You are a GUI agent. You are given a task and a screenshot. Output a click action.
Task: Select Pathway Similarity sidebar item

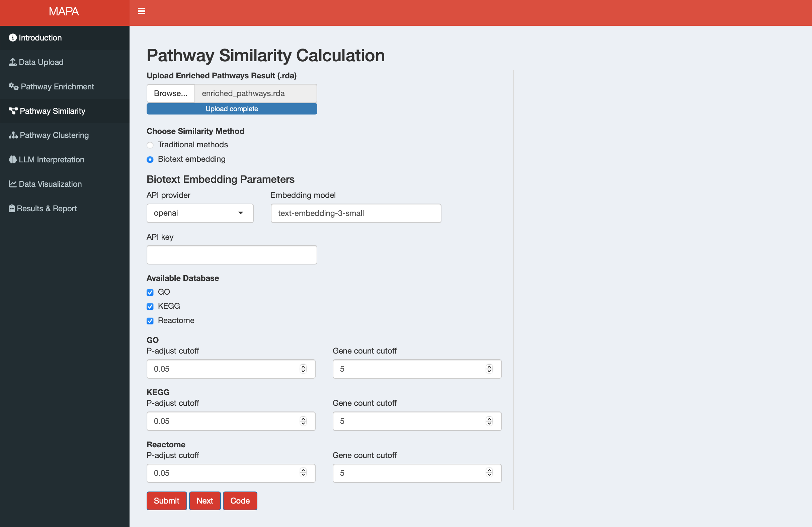tap(65, 111)
